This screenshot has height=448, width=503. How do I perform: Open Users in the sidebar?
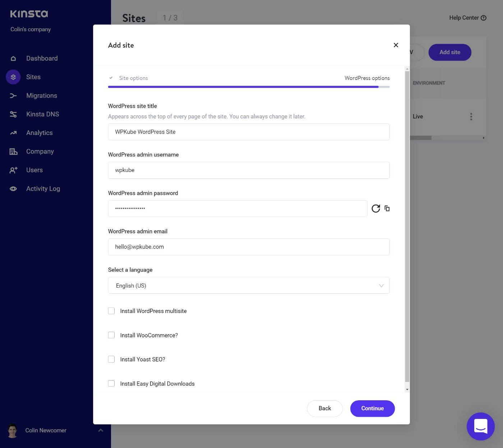point(34,170)
